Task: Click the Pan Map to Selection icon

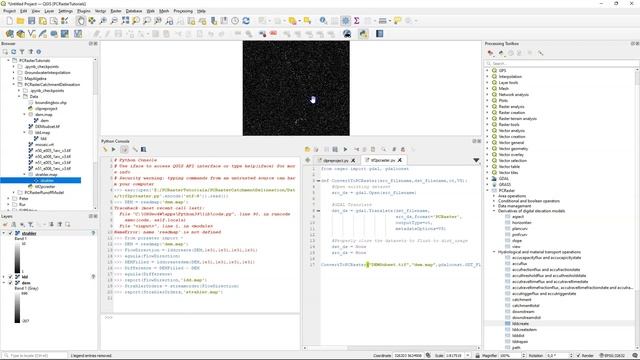Action: pos(92,21)
